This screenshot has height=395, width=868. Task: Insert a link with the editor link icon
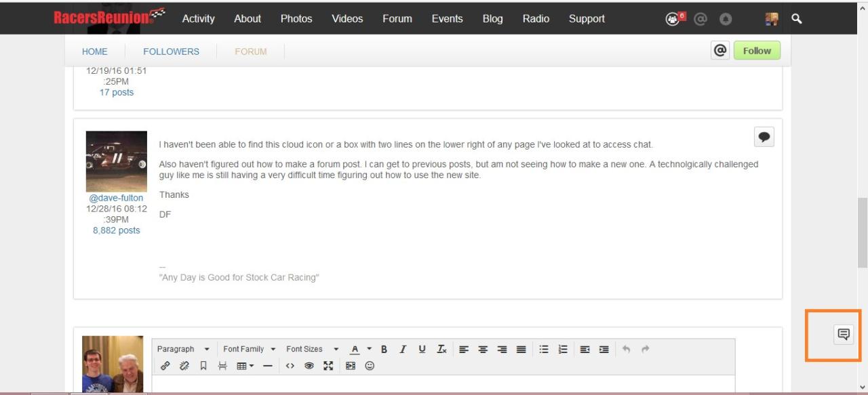click(165, 366)
